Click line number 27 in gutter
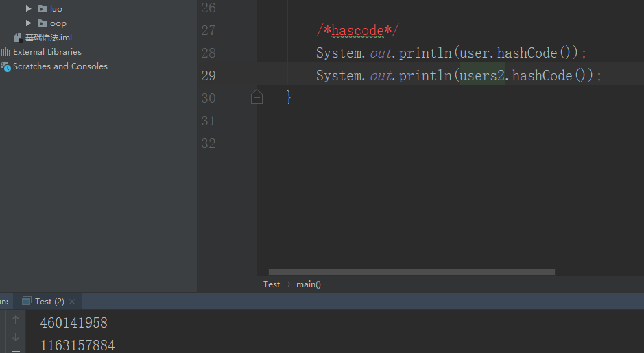Image resolution: width=644 pixels, height=353 pixels. (x=208, y=30)
